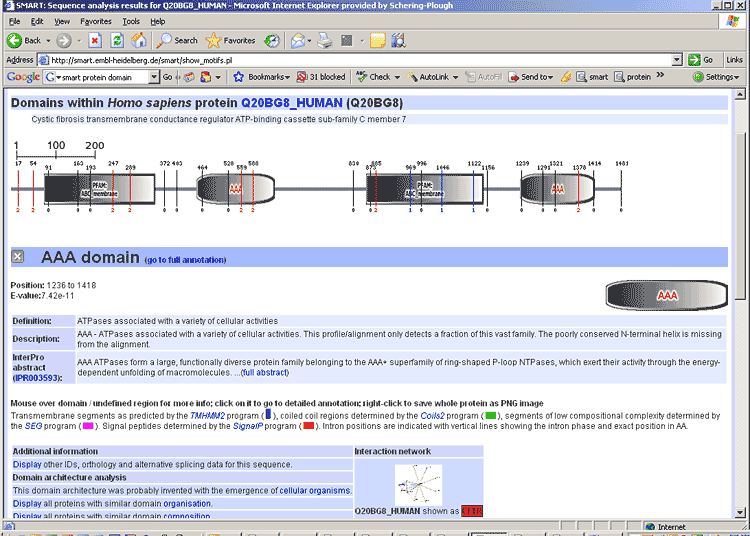Open the File menu
This screenshot has width=750, height=536.
(x=14, y=22)
